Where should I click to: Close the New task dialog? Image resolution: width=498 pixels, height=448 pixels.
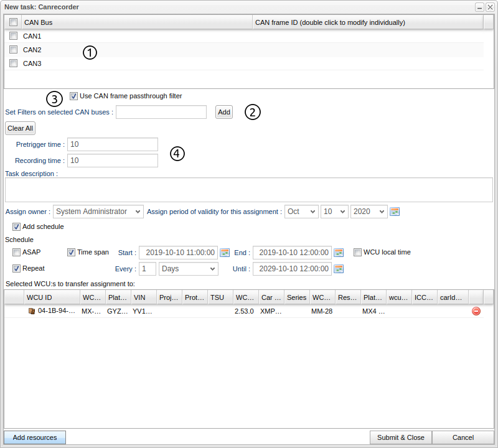pos(490,7)
